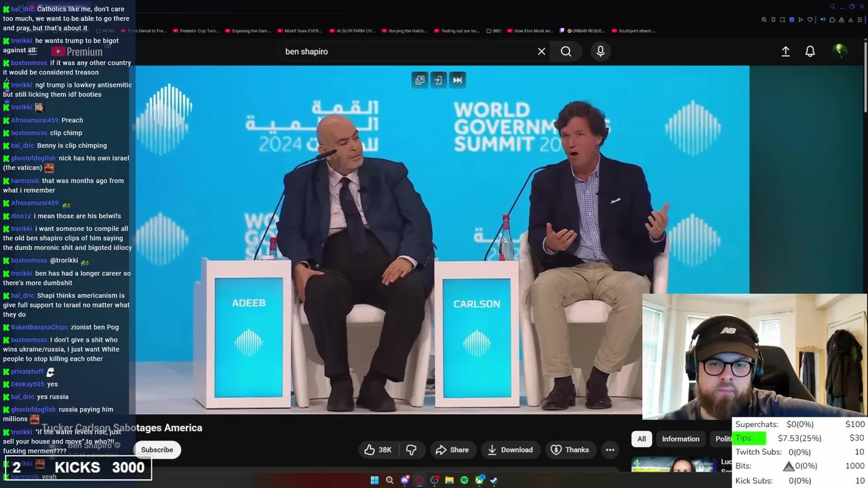Screen dimensions: 868x488
Task: Open the 'Predator Cop Turn...' bookmark
Action: click(197, 30)
